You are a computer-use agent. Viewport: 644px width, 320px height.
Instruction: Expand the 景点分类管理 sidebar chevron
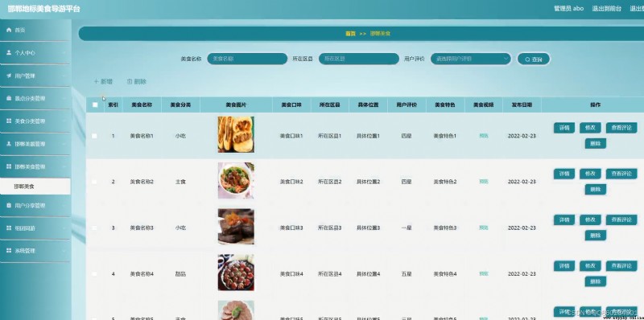(64, 98)
